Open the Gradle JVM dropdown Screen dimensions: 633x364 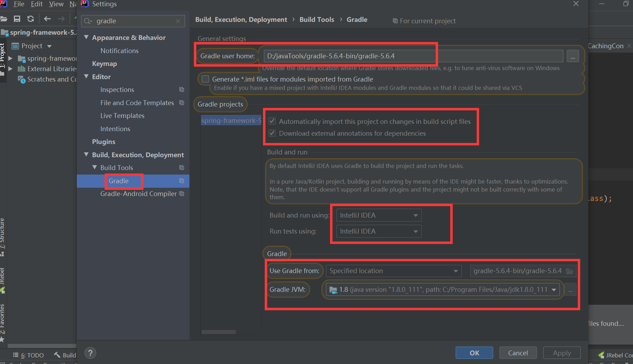pyautogui.click(x=443, y=290)
